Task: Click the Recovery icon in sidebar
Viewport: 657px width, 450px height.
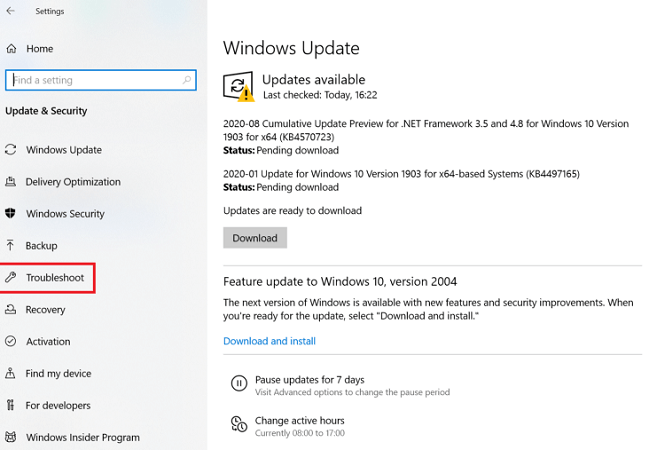Action: coord(11,310)
